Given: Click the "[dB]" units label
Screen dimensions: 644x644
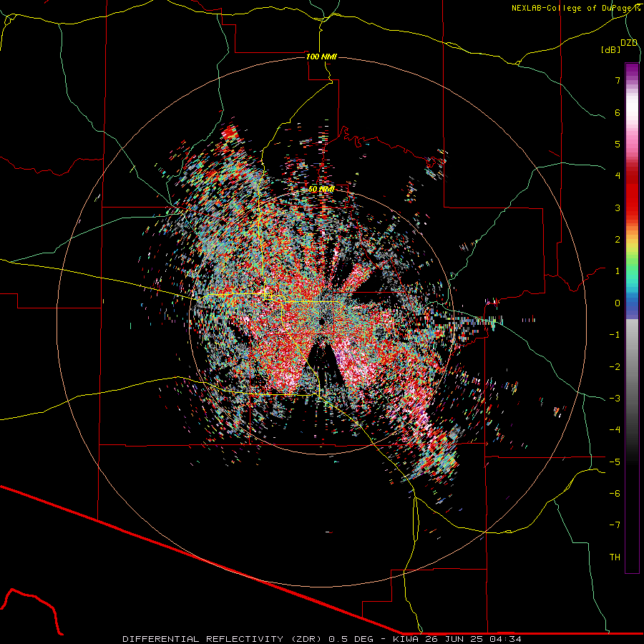Looking at the screenshot, I should click(611, 49).
